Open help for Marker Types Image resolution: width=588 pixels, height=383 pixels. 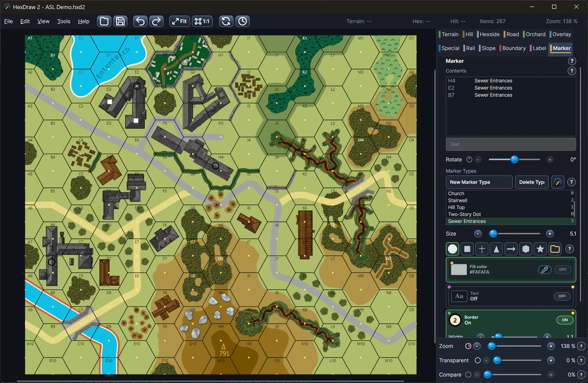pos(571,182)
